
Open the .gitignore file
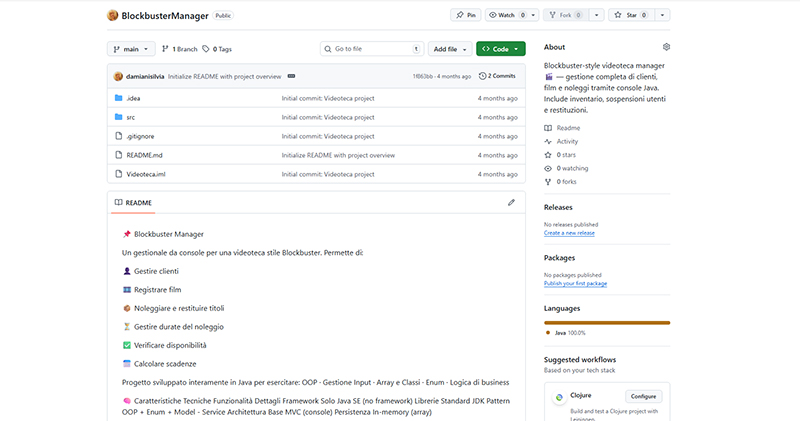click(x=140, y=136)
